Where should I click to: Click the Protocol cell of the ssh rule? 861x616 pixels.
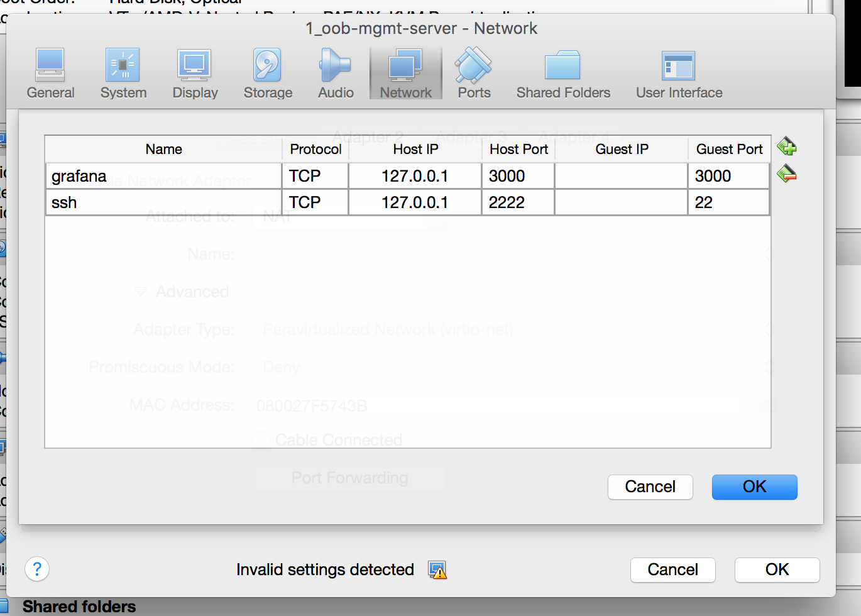(x=315, y=202)
